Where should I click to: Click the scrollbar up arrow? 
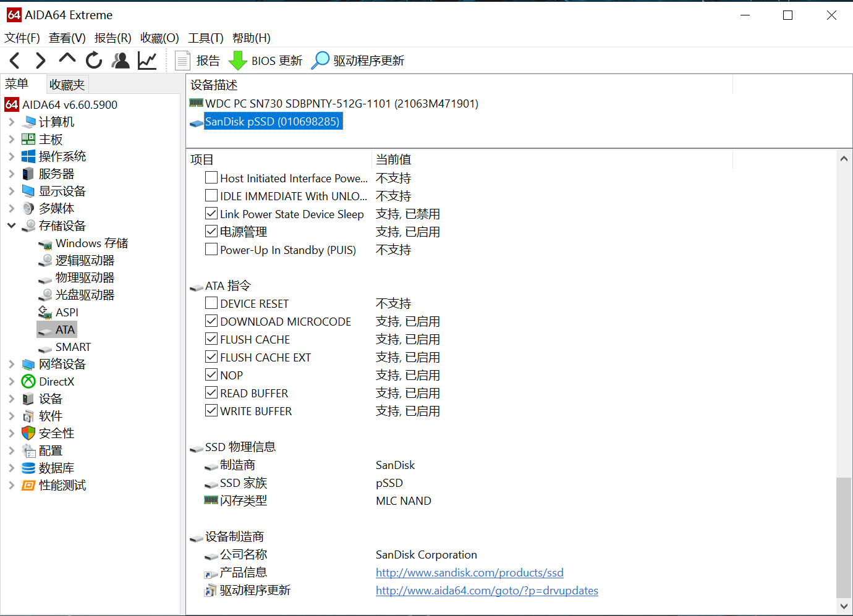[x=844, y=159]
